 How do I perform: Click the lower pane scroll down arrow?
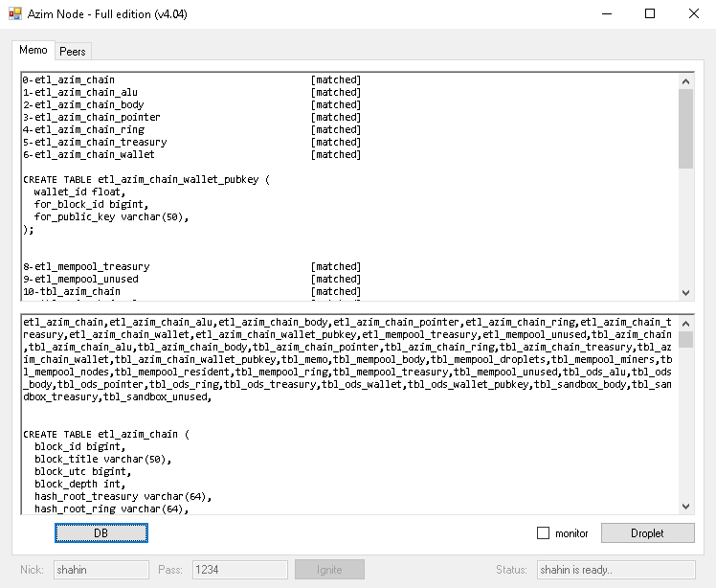[685, 507]
